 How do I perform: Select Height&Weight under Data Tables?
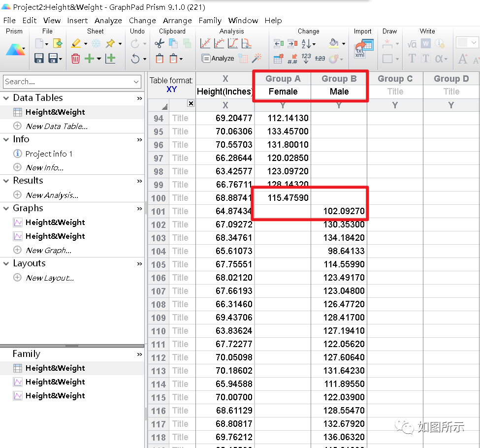(x=55, y=112)
